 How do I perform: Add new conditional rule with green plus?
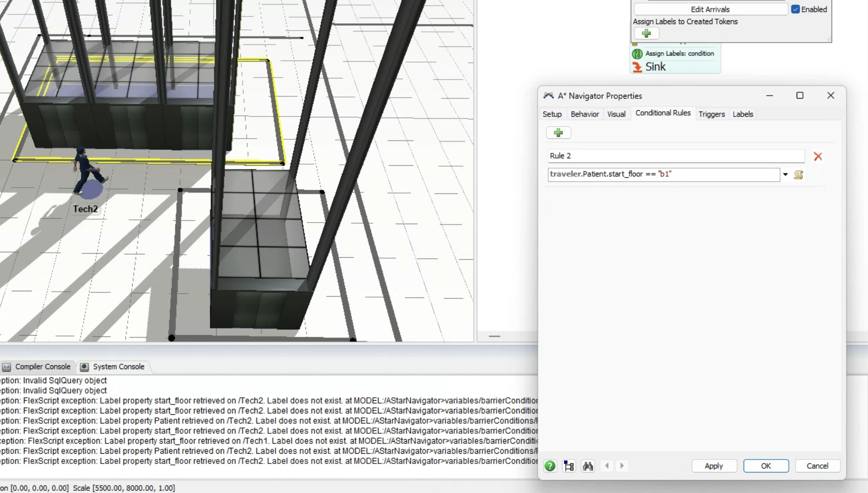tap(558, 133)
